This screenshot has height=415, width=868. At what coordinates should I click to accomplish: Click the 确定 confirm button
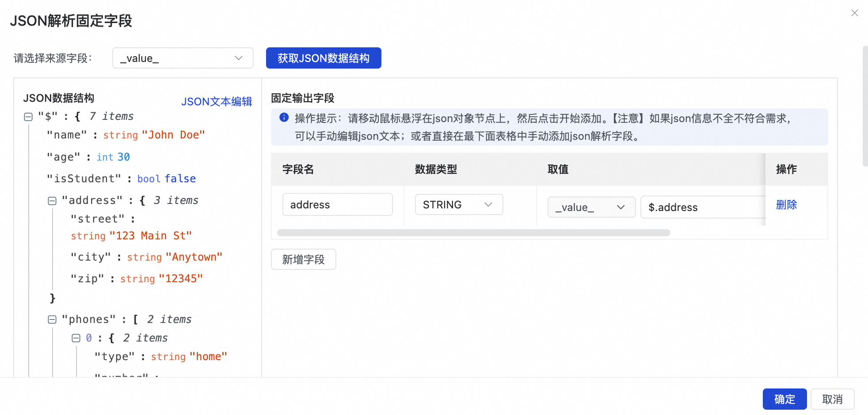(x=785, y=399)
